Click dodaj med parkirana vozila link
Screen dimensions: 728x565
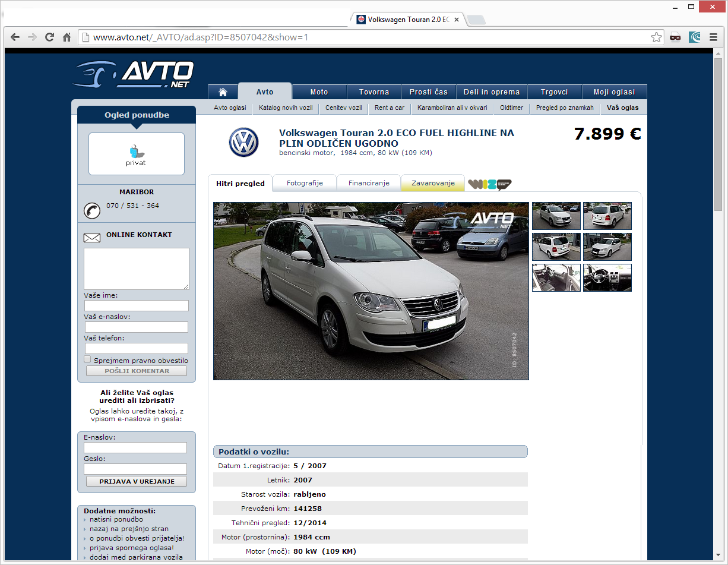(136, 557)
